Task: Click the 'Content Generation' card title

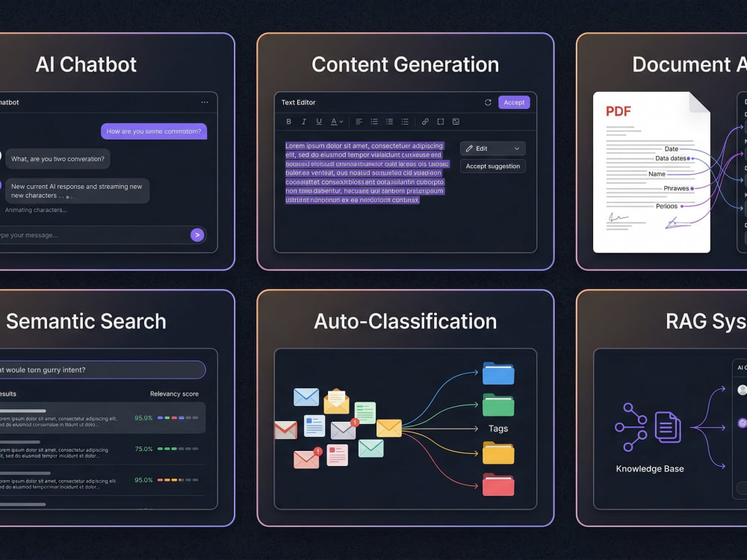Action: [406, 65]
